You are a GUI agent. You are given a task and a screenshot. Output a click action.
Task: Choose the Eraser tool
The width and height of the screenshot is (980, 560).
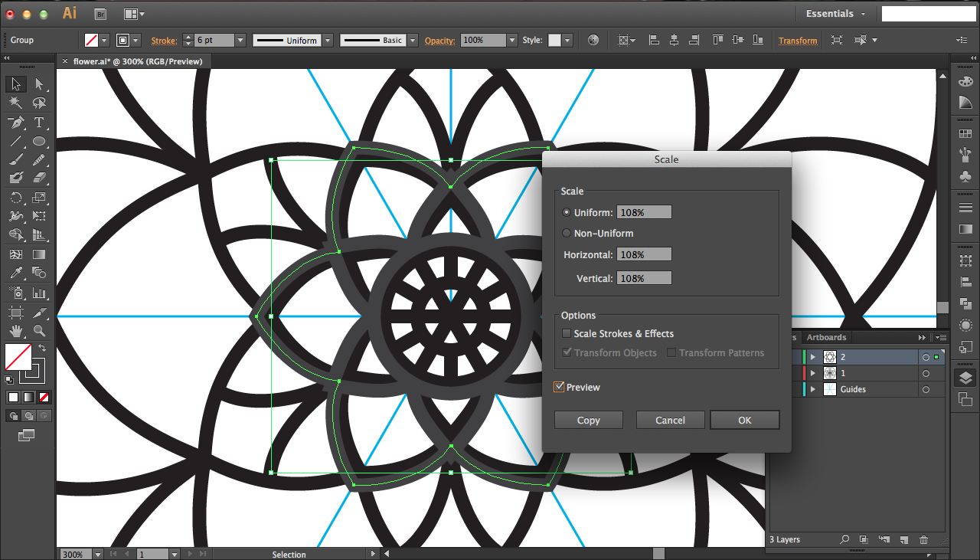[x=39, y=178]
